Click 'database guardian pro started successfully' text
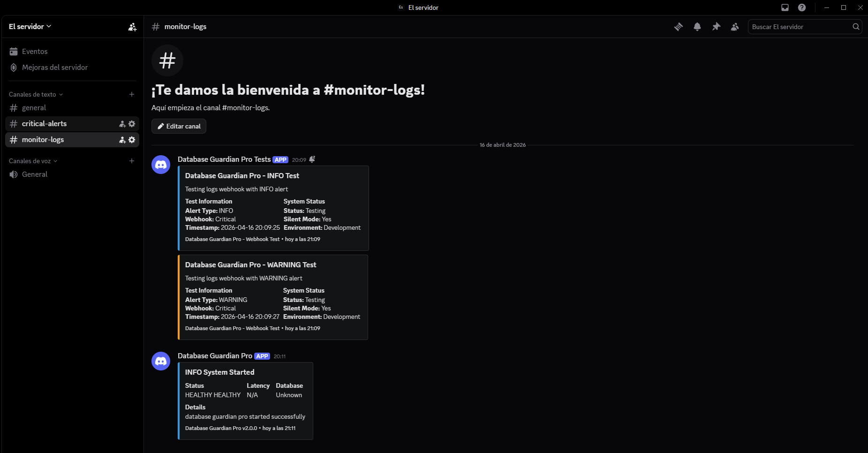Image resolution: width=868 pixels, height=453 pixels. tap(245, 417)
